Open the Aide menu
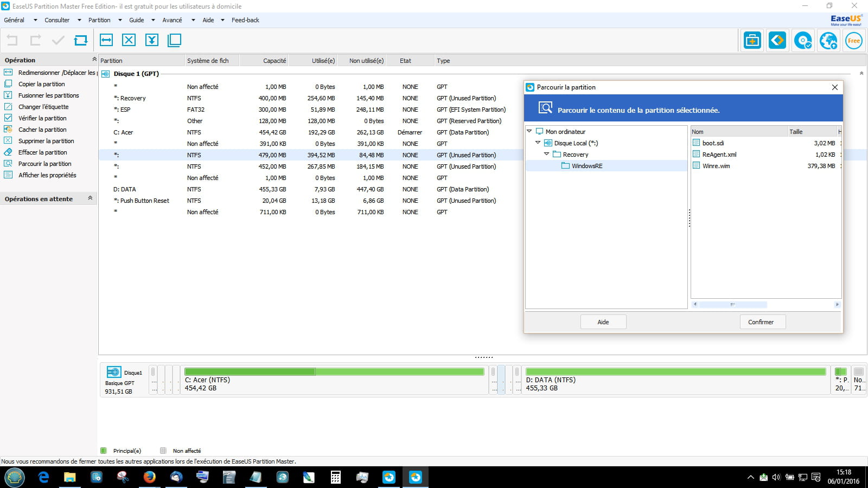The image size is (868, 488). [x=208, y=20]
